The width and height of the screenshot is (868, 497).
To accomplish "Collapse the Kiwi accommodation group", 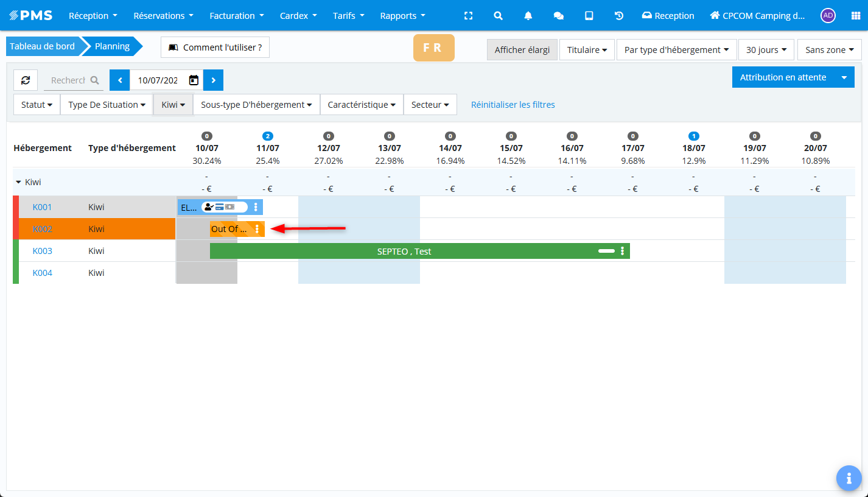I will pyautogui.click(x=19, y=182).
